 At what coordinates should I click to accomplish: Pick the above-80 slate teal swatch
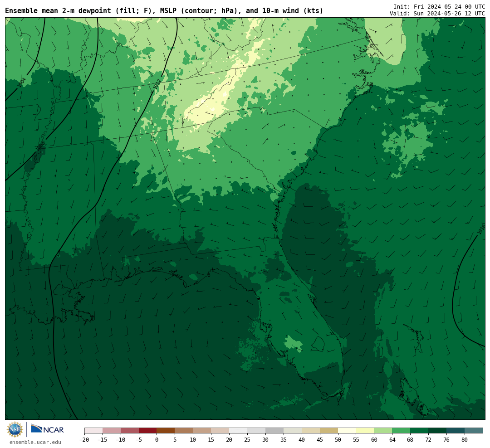point(474,431)
